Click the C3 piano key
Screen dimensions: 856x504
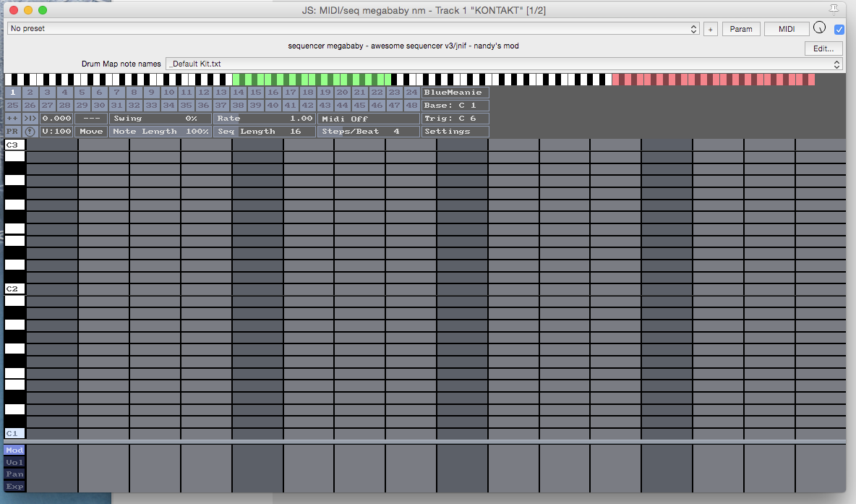coord(14,145)
